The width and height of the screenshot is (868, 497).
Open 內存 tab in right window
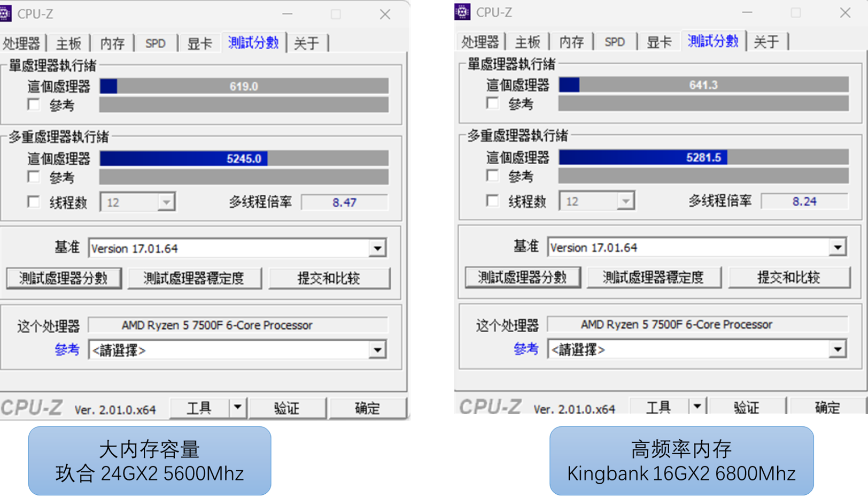coord(571,42)
